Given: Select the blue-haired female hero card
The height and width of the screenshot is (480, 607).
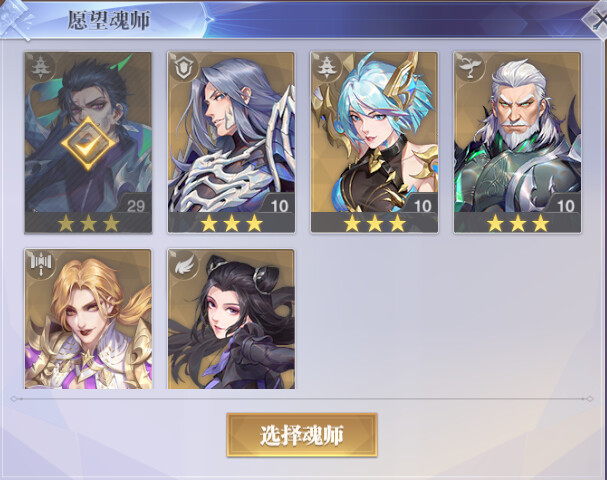Looking at the screenshot, I should [374, 143].
